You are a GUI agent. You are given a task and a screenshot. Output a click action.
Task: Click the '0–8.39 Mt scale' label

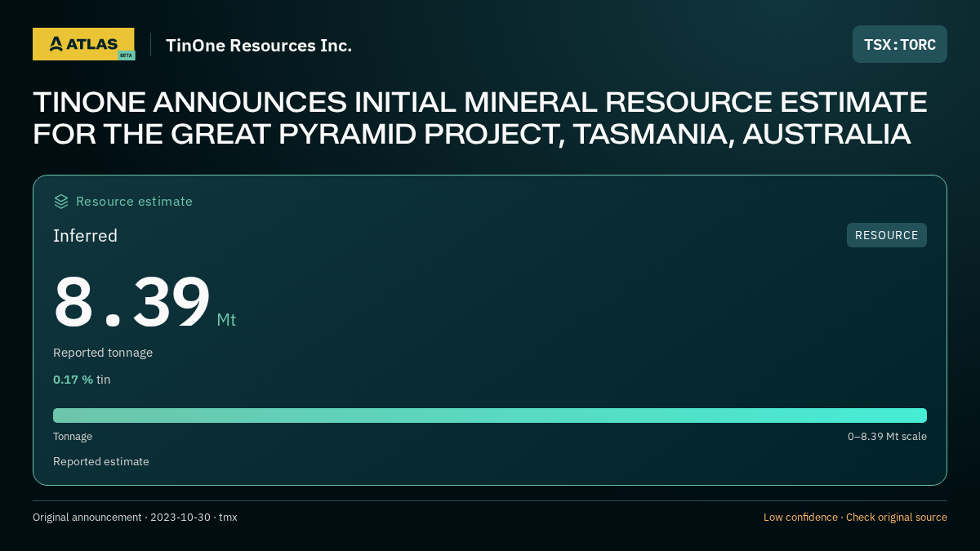tap(887, 437)
